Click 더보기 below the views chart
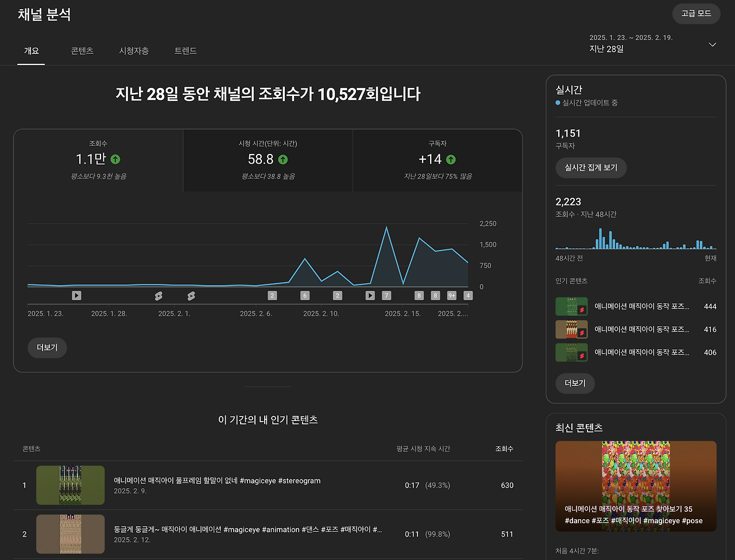The height and width of the screenshot is (560, 735). 47,347
